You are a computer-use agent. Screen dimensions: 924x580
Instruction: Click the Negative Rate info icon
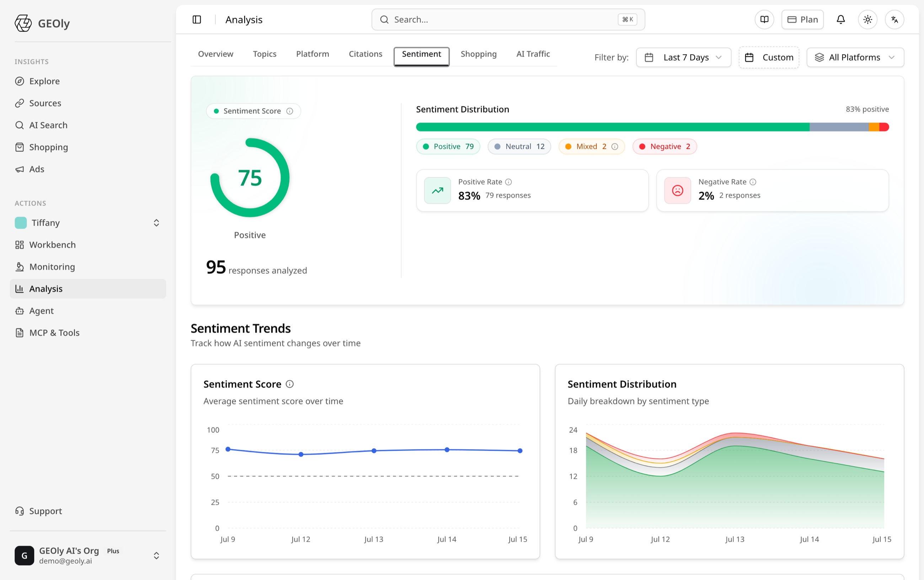click(x=753, y=182)
